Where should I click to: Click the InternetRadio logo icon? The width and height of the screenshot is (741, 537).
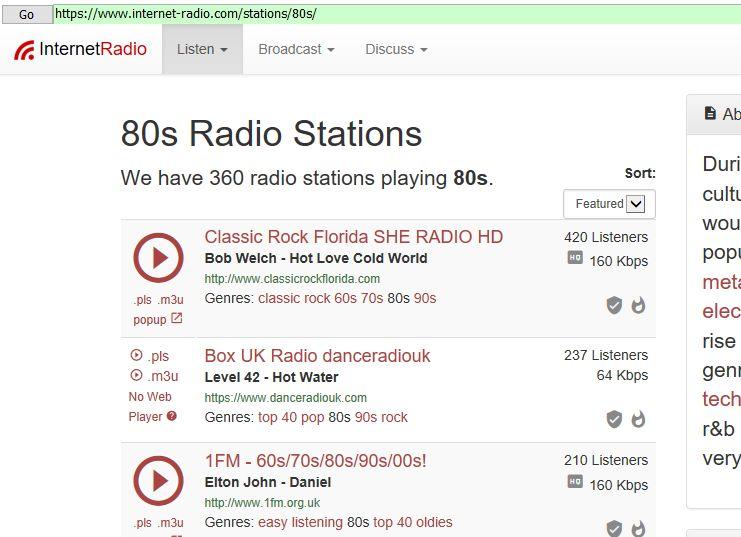pos(24,50)
